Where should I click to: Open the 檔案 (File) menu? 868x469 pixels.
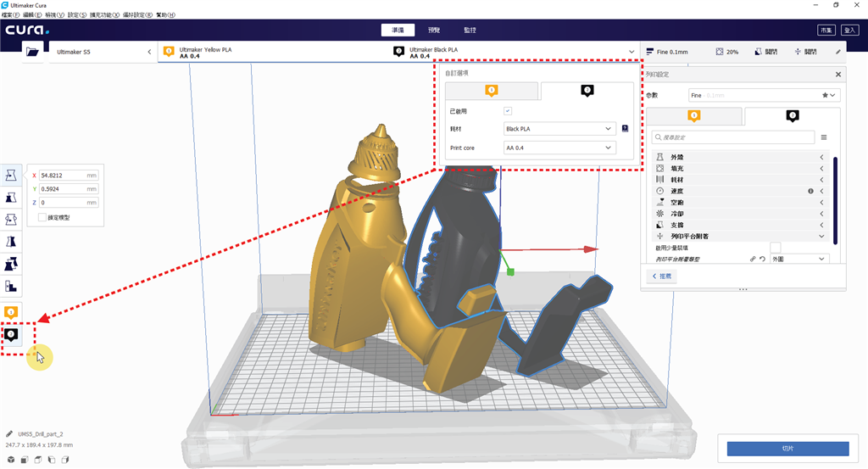11,15
